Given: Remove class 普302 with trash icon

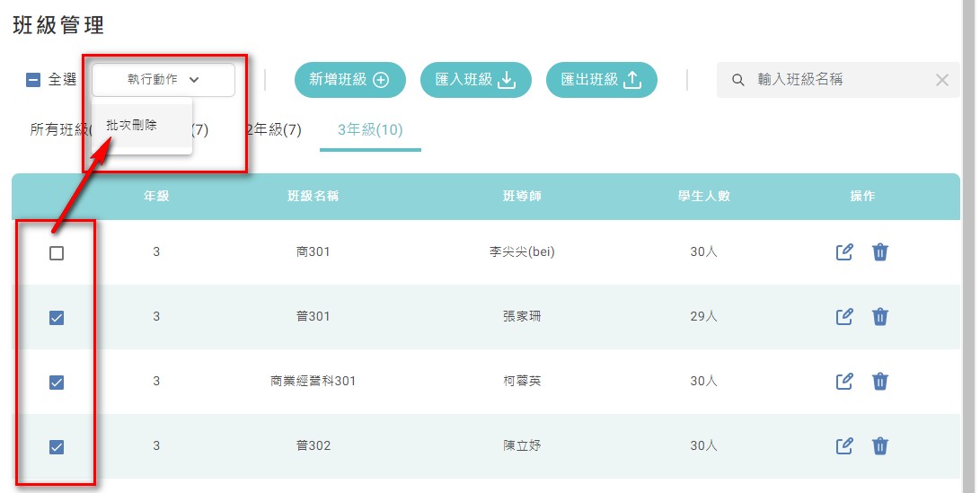Looking at the screenshot, I should point(880,445).
